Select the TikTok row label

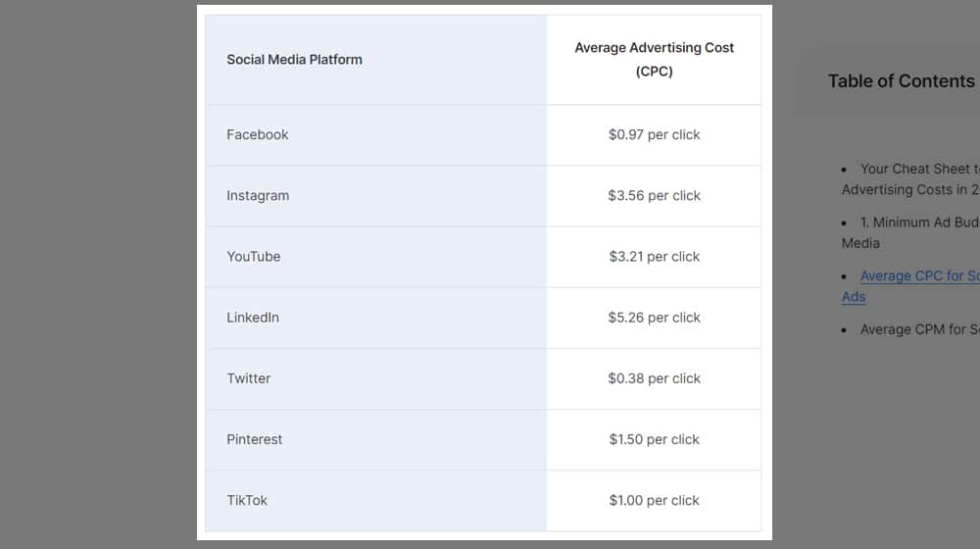pos(247,500)
